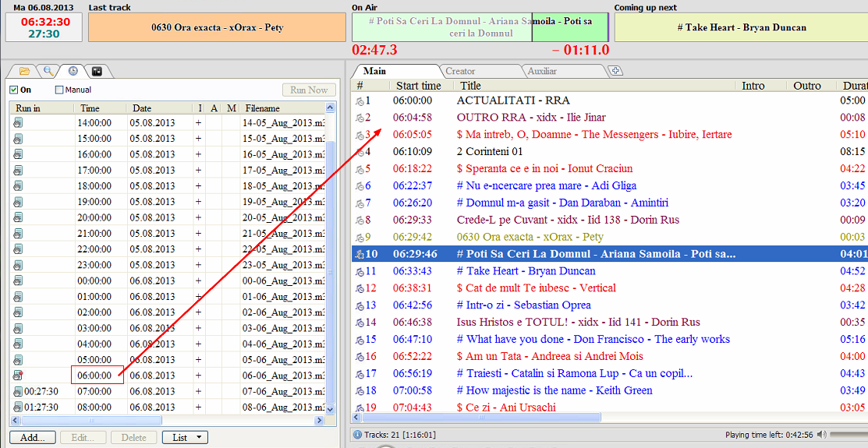Click the add new playlist tab icon
The image size is (868, 448).
[x=615, y=71]
